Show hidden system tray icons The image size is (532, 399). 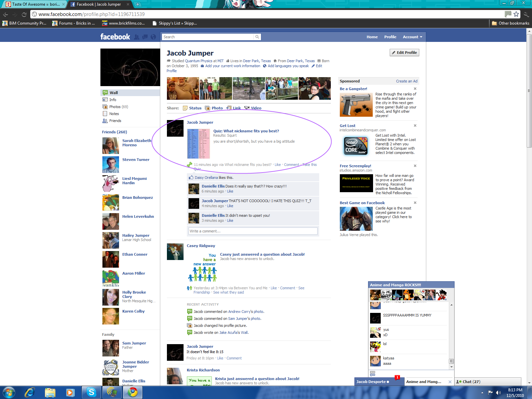tap(482, 393)
